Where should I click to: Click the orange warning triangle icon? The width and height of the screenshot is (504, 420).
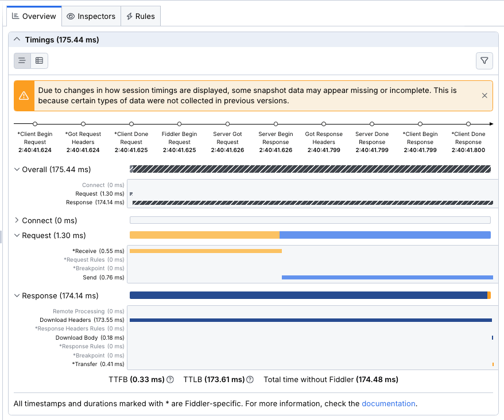24,96
